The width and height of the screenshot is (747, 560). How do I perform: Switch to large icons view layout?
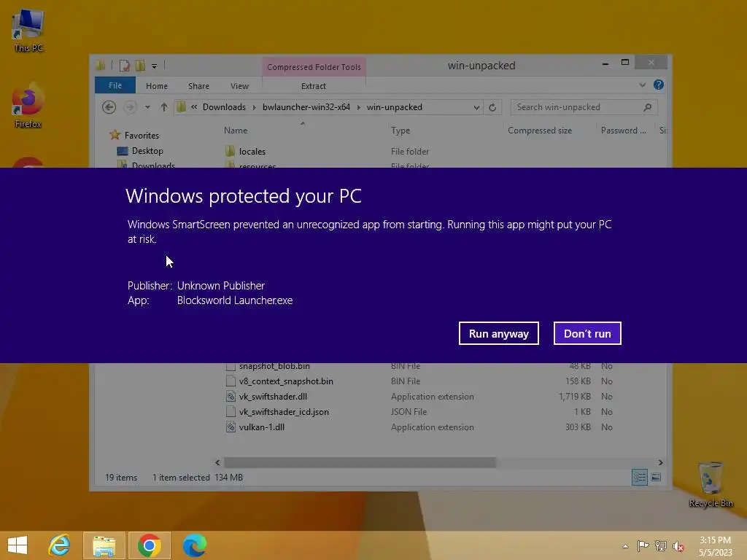click(x=656, y=477)
